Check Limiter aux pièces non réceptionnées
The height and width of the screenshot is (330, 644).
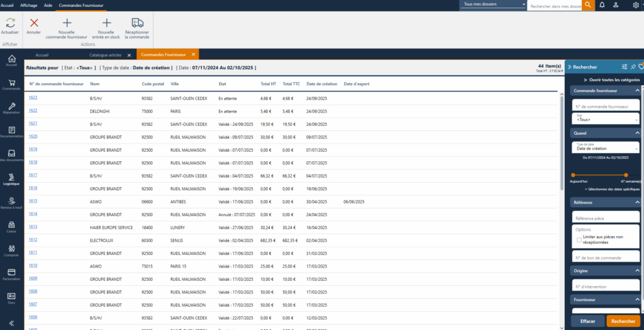point(579,239)
